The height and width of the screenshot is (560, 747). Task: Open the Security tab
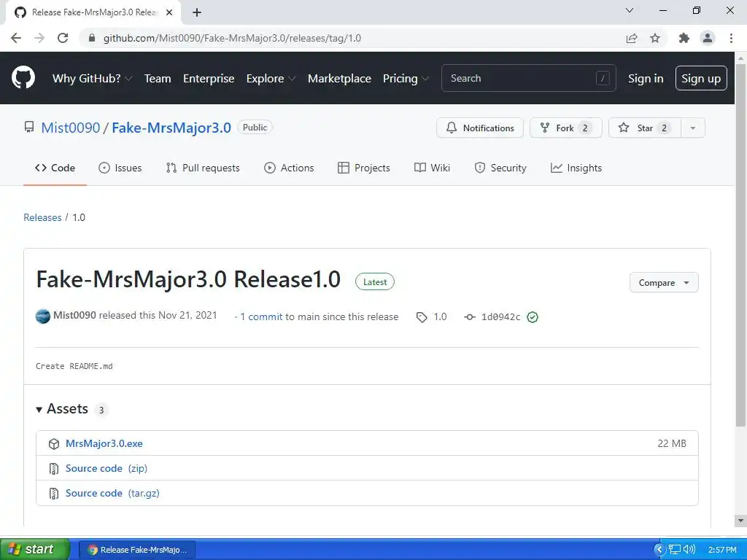(x=500, y=168)
